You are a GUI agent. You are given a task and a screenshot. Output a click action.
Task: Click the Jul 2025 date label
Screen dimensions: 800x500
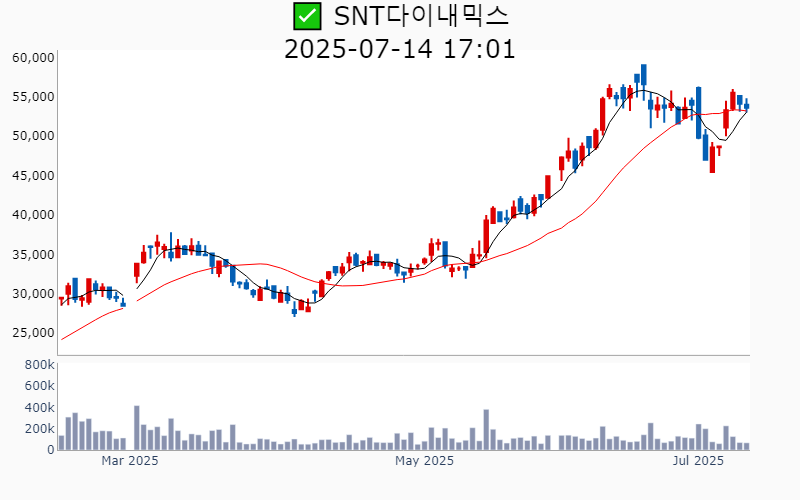click(698, 461)
